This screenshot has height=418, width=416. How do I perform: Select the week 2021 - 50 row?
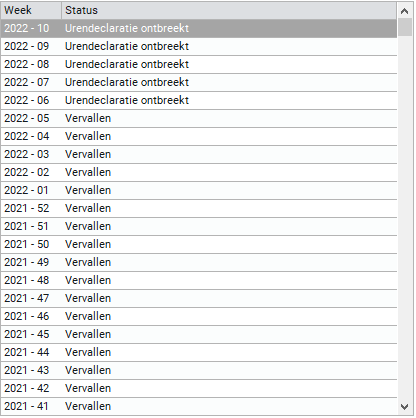click(199, 244)
